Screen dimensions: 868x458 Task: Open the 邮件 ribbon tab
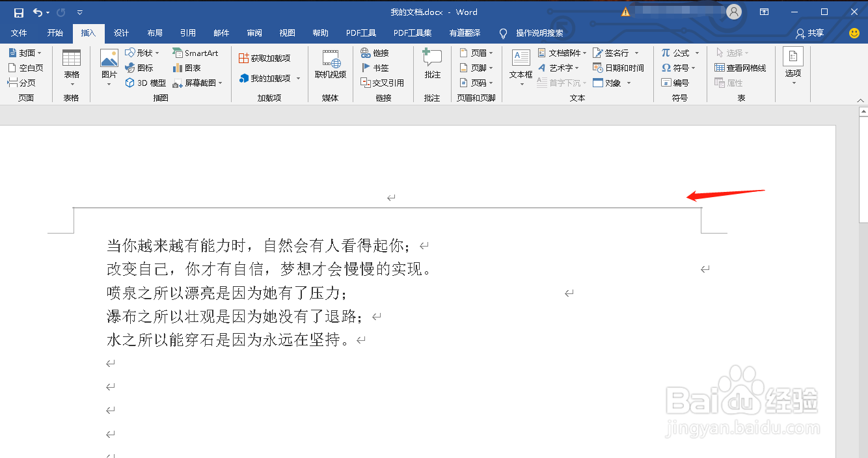click(221, 33)
